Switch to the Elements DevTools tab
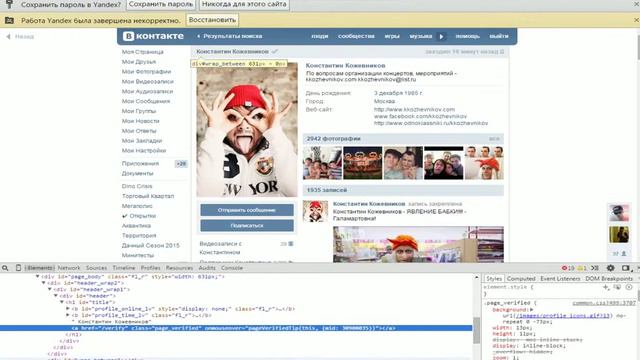Screen dimensions: 640x360 [x=40, y=268]
